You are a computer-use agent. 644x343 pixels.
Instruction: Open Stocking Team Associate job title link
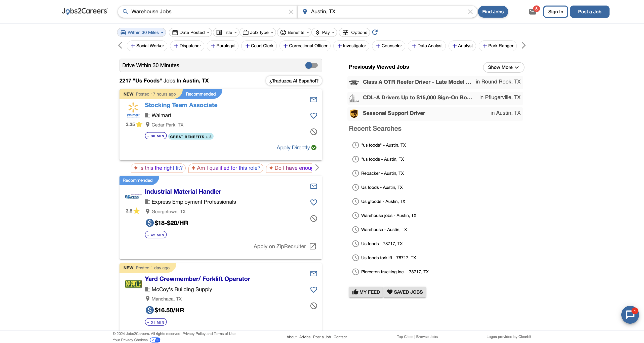point(181,105)
